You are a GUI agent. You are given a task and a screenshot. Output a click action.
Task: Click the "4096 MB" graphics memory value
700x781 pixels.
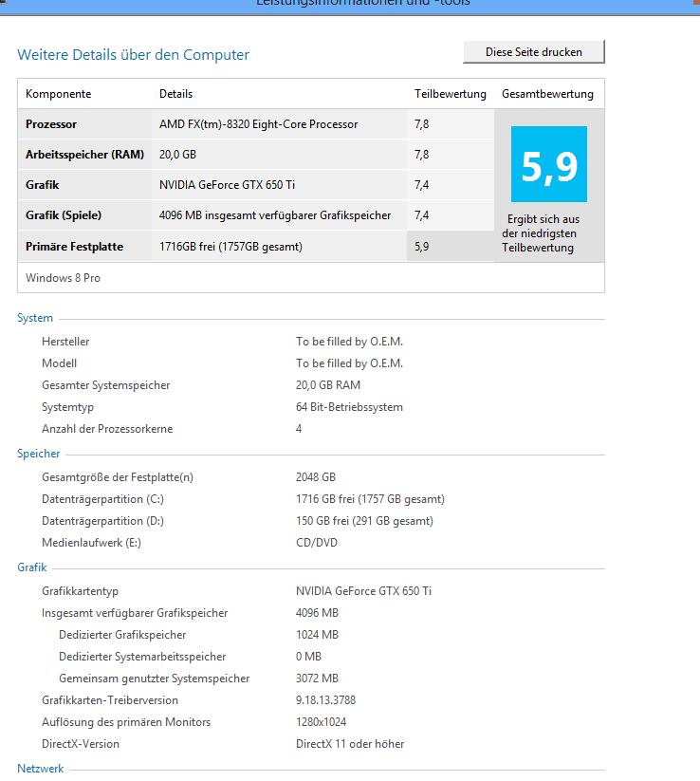pos(317,613)
